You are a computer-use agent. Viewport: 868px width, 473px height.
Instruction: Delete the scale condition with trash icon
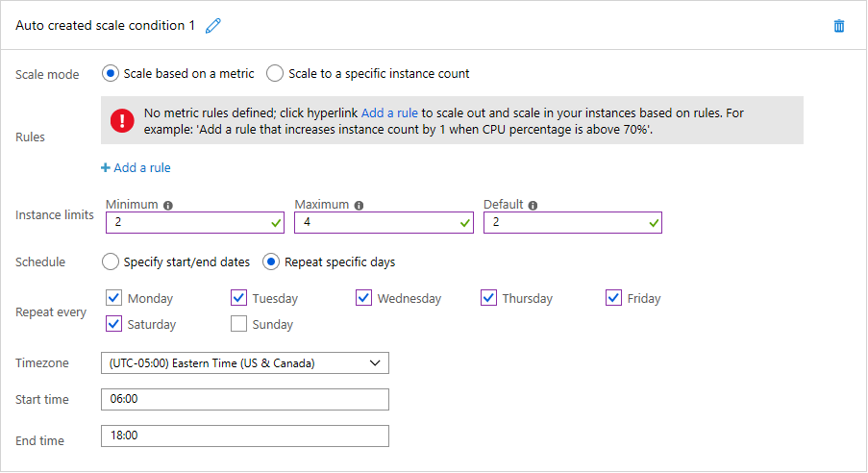[x=839, y=26]
